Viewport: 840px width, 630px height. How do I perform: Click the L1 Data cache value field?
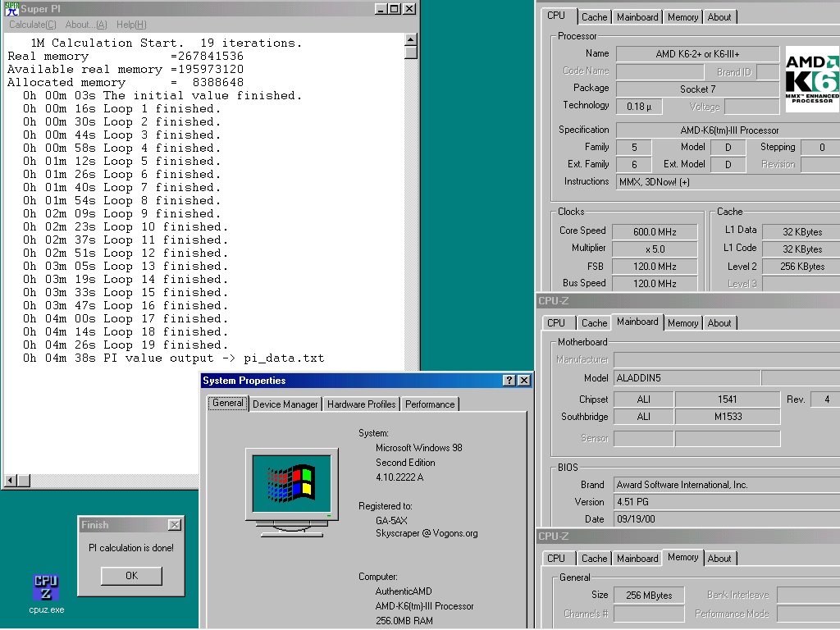coord(801,232)
